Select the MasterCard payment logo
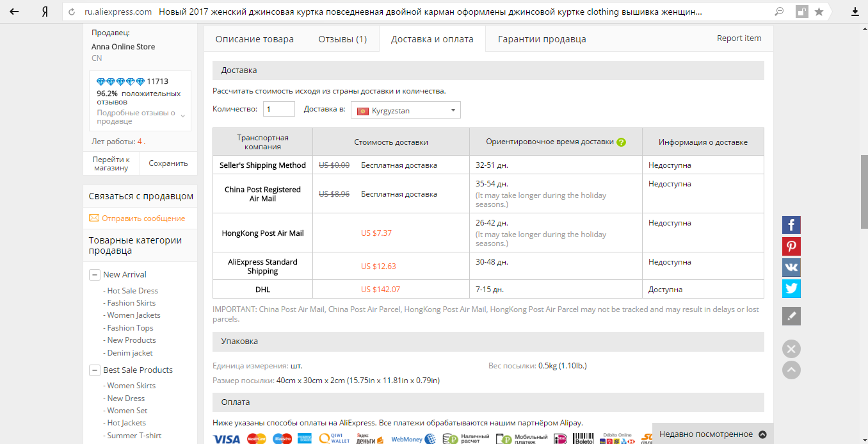868x444 pixels. [x=256, y=439]
